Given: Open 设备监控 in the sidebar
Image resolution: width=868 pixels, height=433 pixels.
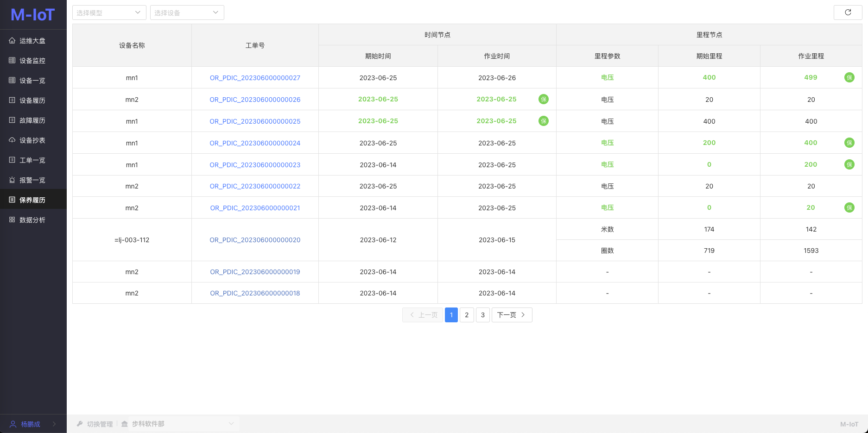Looking at the screenshot, I should [x=33, y=61].
